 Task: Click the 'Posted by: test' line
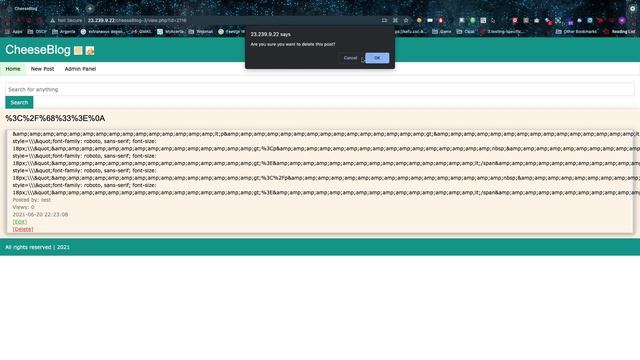[31, 200]
